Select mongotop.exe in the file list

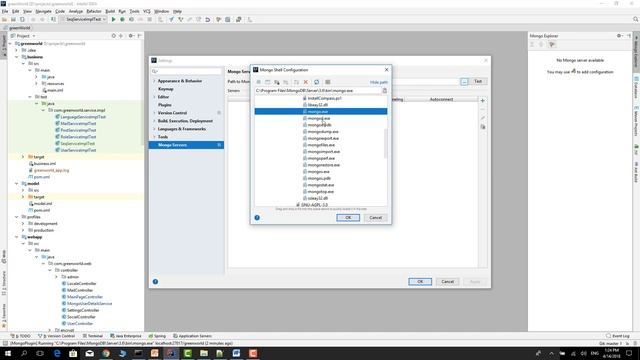pyautogui.click(x=320, y=191)
